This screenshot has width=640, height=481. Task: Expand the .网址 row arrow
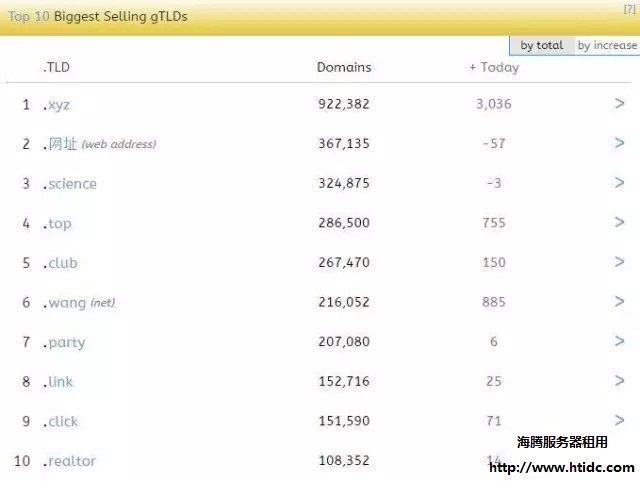click(620, 143)
